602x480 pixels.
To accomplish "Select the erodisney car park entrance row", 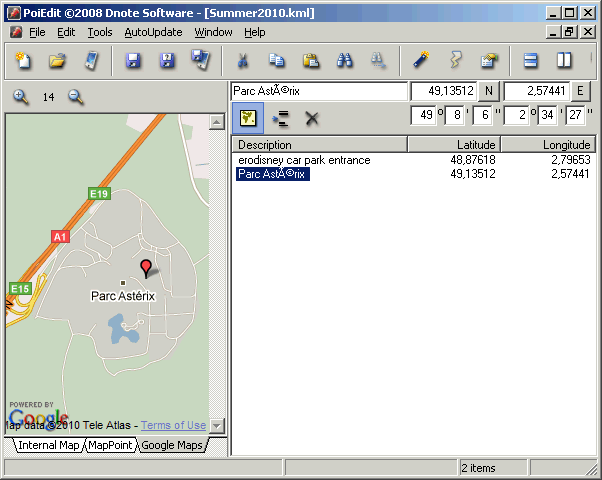I will [x=413, y=160].
